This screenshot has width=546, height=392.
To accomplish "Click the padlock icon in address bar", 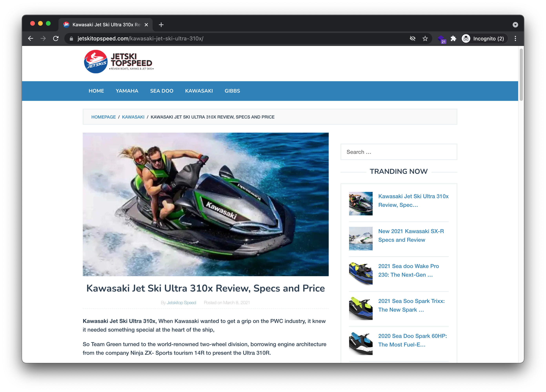I will click(71, 39).
